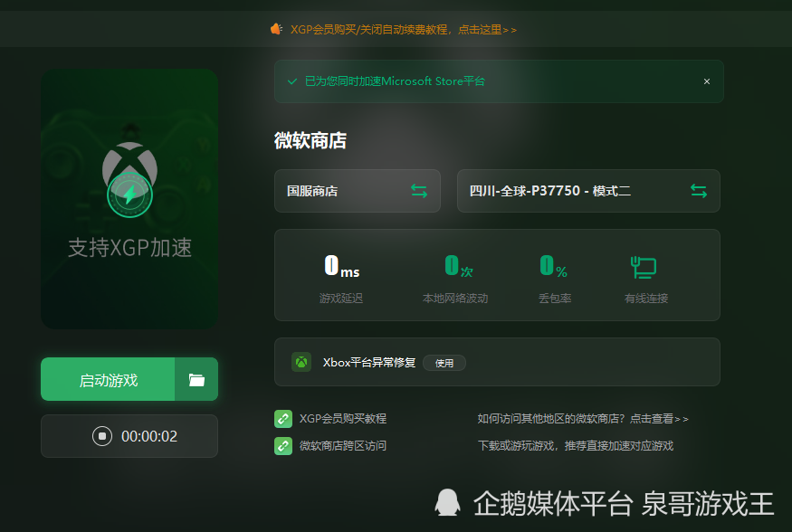Dismiss the Microsoft Store acceleration notice
The height and width of the screenshot is (532, 792).
707,81
